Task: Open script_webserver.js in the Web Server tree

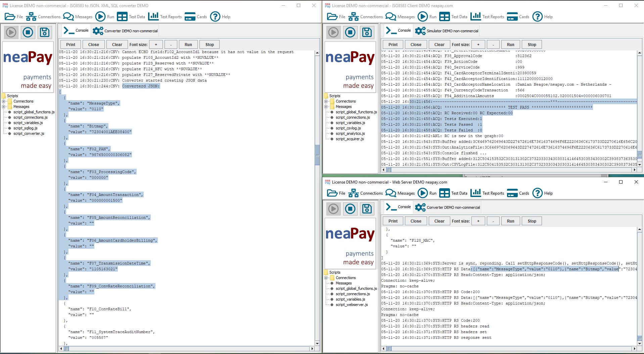Action: [x=352, y=305]
